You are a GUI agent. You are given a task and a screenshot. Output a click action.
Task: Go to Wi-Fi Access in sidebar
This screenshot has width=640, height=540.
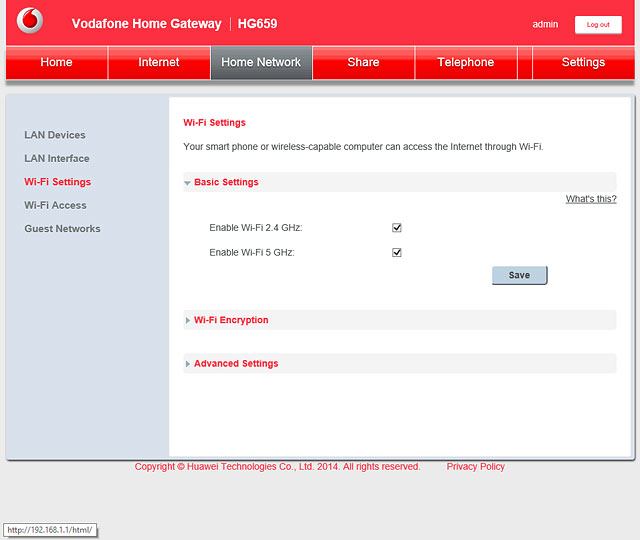56,205
